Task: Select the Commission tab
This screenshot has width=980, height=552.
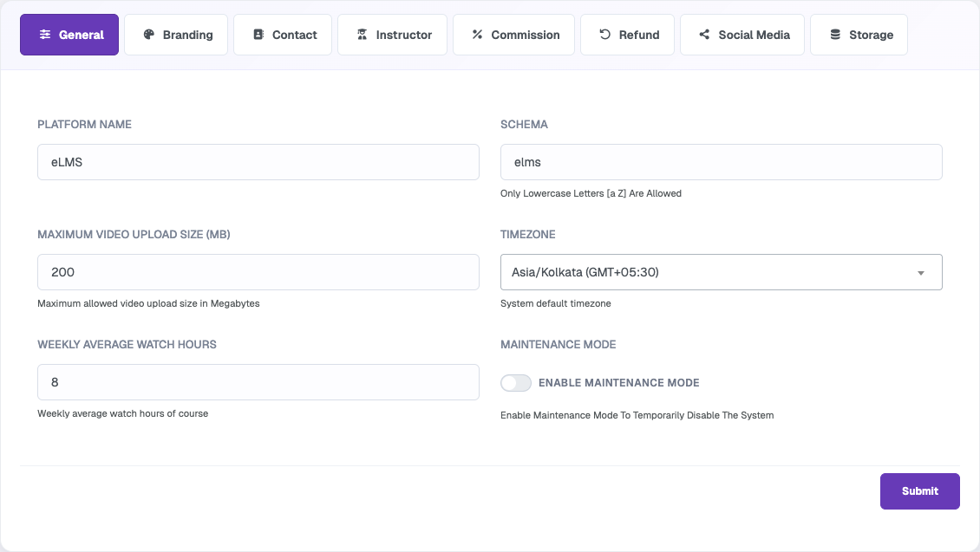Action: 513,35
